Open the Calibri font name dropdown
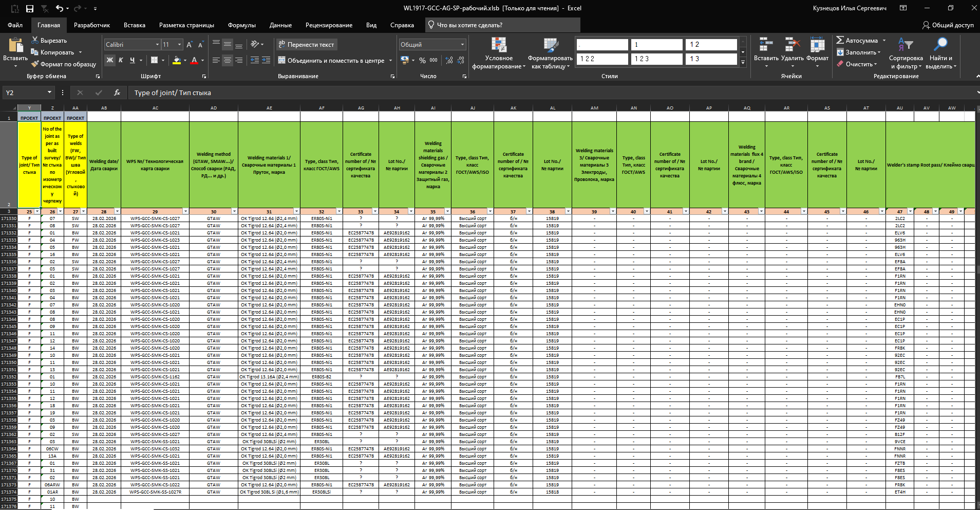The image size is (980, 510). point(157,45)
